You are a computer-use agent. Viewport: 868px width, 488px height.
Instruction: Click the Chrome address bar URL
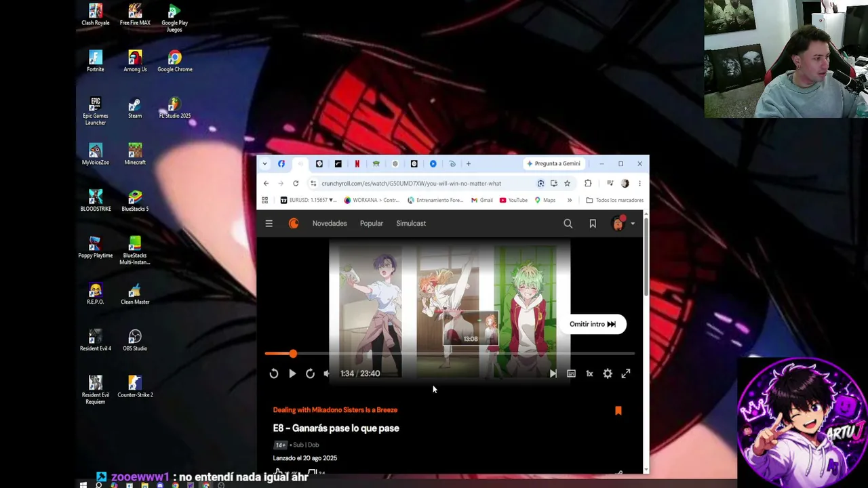[x=411, y=183]
